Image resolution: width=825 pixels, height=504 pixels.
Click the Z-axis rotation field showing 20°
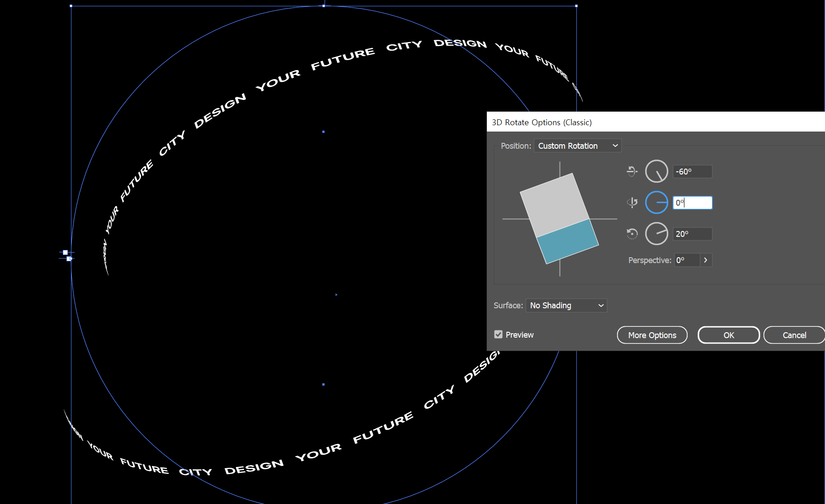tap(693, 234)
